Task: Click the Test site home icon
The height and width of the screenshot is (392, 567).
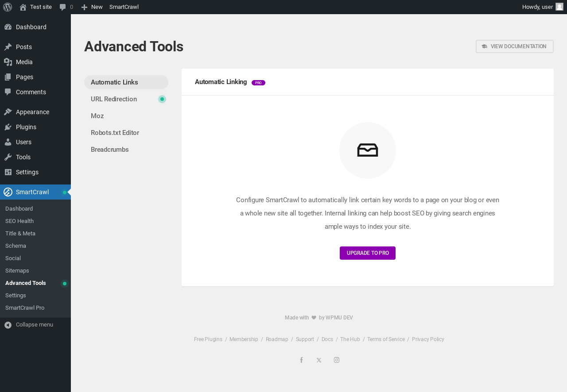Action: (x=23, y=7)
